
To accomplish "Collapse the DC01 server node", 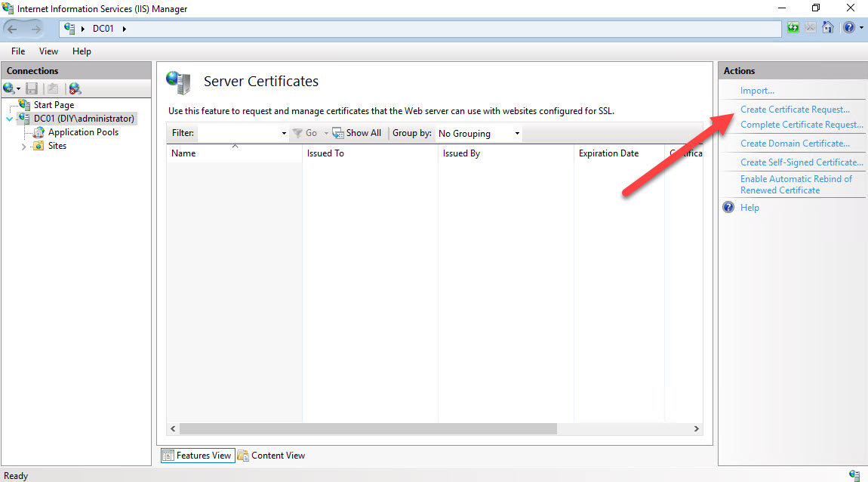I will coord(9,119).
